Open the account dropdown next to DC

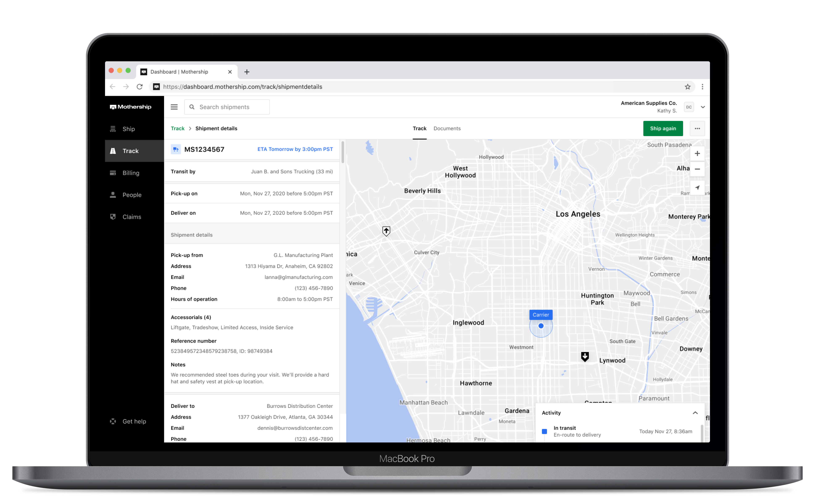703,107
